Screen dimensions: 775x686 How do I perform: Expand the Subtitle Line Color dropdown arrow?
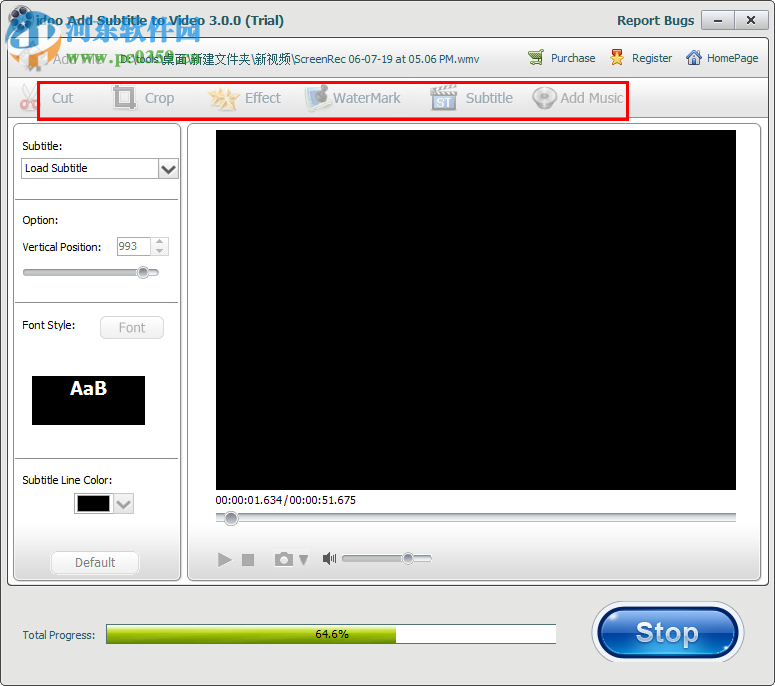(x=124, y=504)
